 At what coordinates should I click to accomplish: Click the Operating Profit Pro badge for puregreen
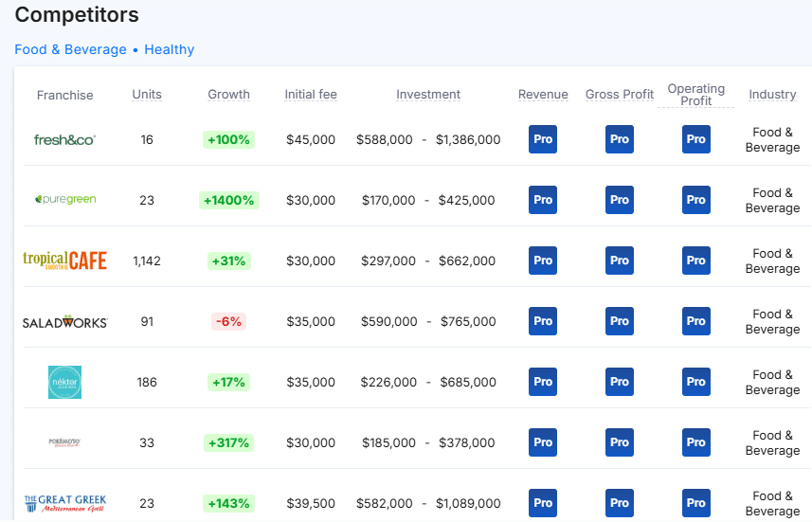point(696,200)
